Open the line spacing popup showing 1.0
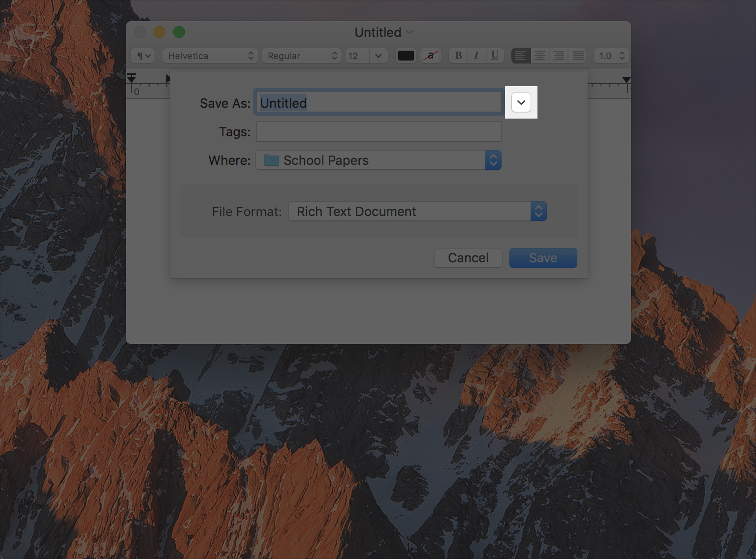Screen dimensions: 756x559 [611, 56]
